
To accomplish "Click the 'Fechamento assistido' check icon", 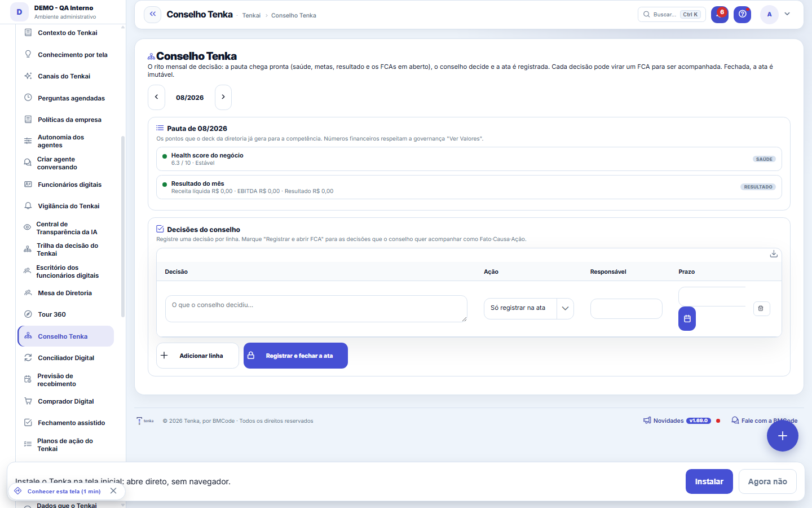I will click(28, 423).
